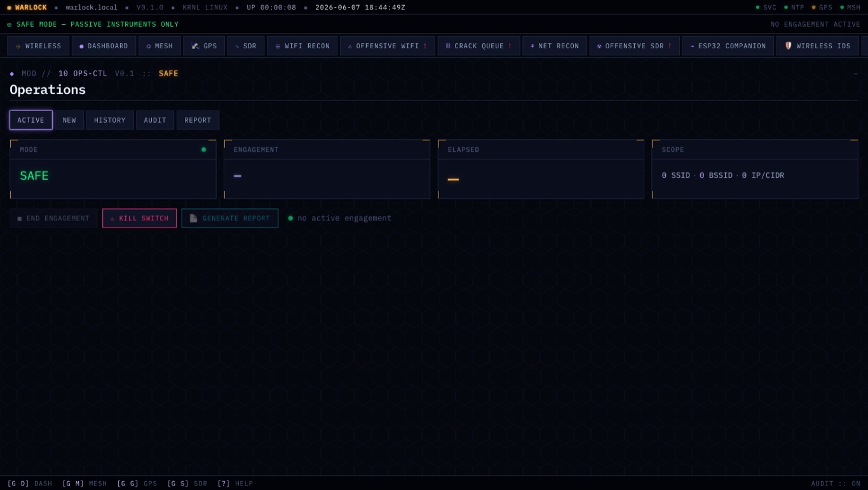
Task: Click the [G M] MESH shortcut hint
Action: pos(85,484)
